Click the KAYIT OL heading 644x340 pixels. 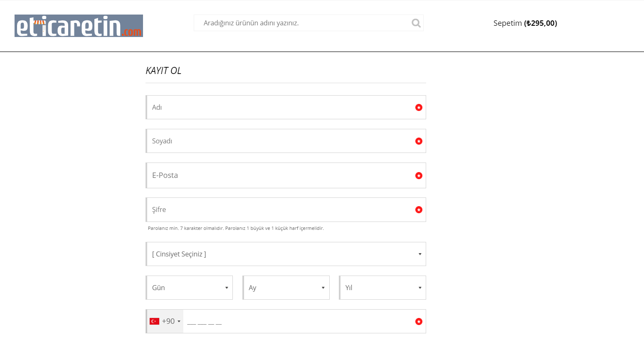(x=163, y=71)
